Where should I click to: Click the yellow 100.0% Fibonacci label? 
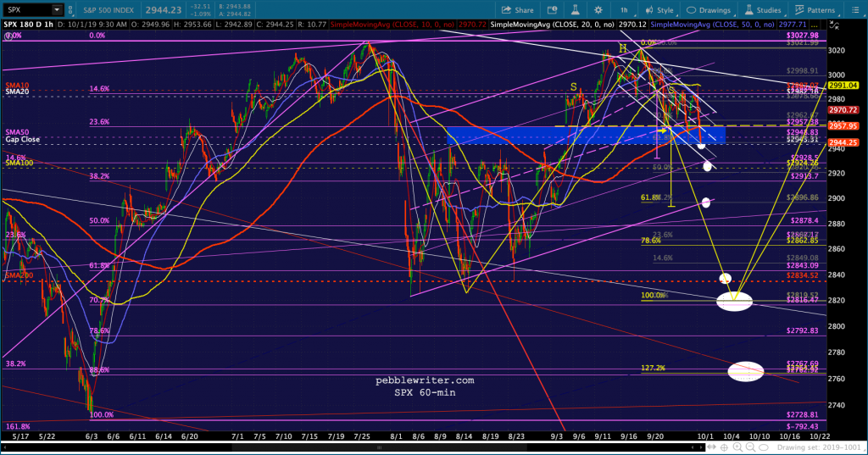click(654, 295)
